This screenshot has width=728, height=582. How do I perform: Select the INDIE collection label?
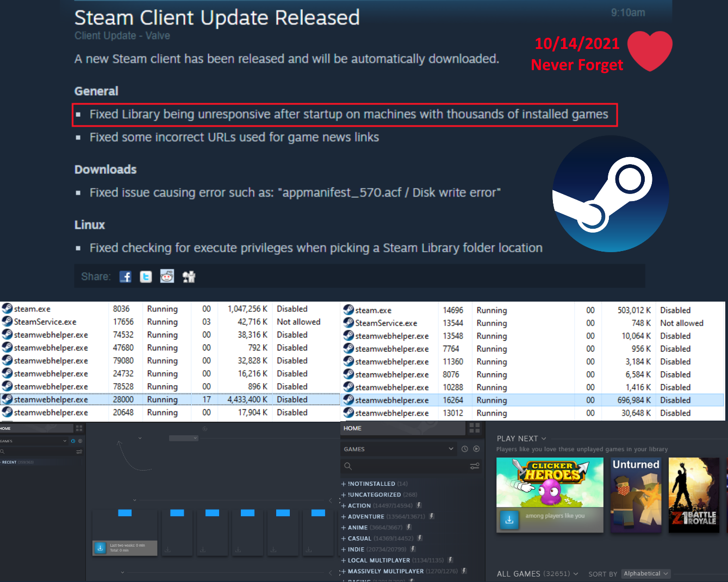pos(356,549)
